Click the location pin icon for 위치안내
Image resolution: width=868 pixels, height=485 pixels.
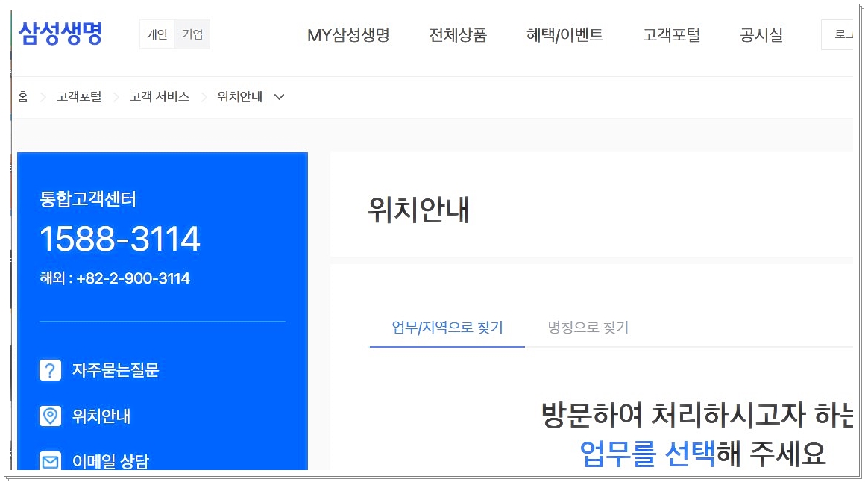[x=51, y=416]
